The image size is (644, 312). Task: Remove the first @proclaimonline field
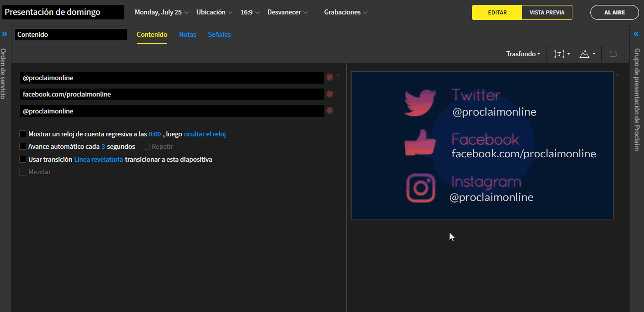point(330,78)
